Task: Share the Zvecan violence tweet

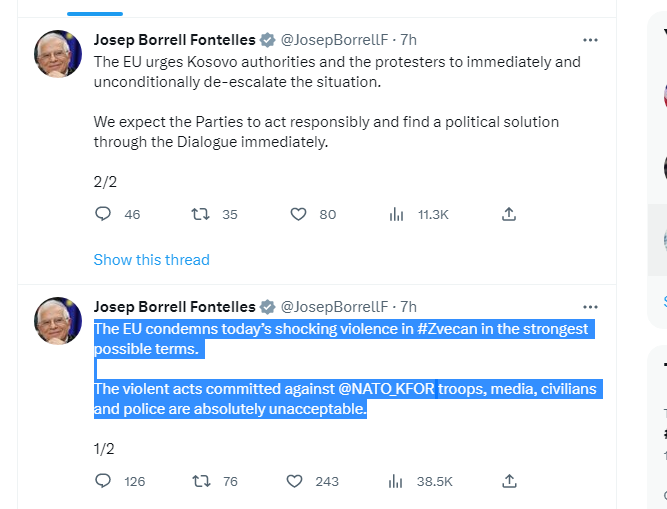Action: point(509,481)
